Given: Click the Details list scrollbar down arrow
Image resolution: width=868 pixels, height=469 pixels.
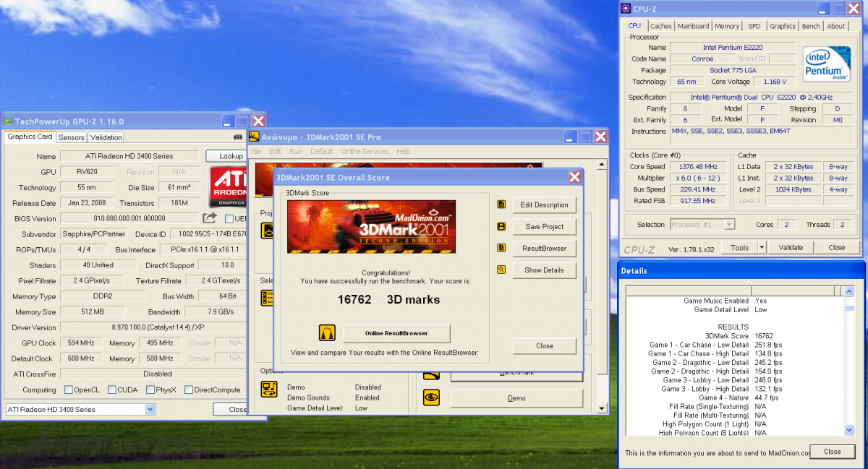Looking at the screenshot, I should coord(849,430).
